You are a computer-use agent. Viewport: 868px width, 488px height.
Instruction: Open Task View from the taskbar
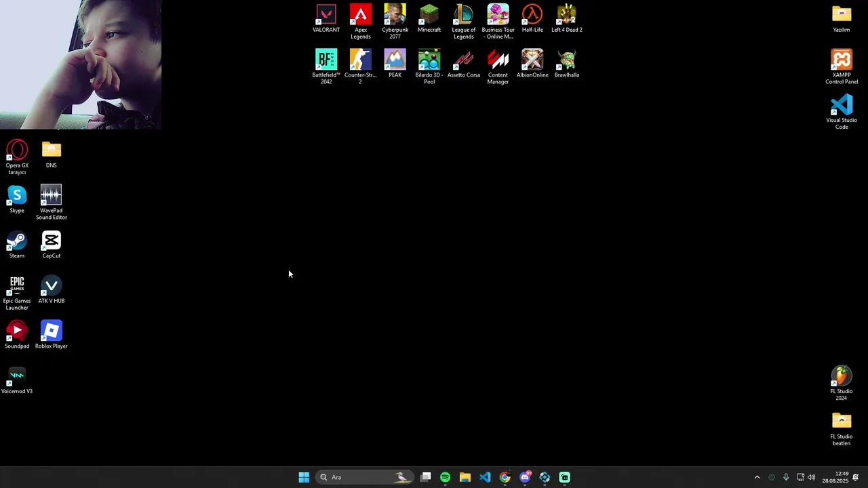click(x=425, y=477)
